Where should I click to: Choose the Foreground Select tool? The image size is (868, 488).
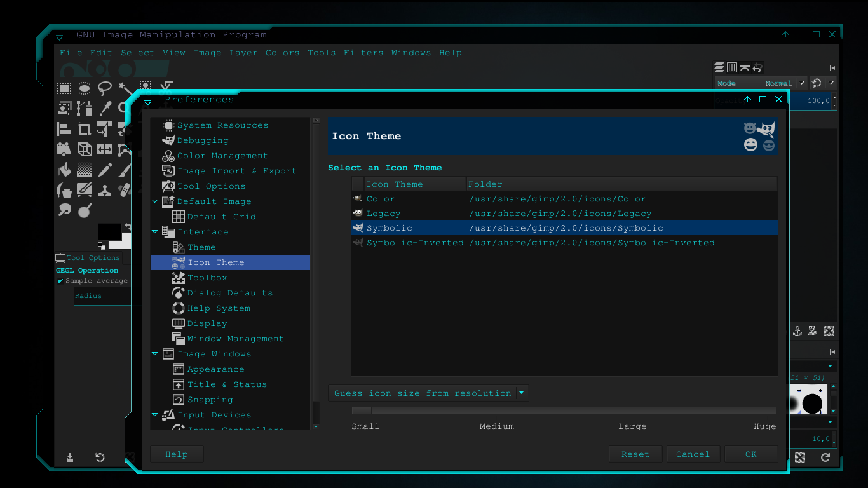tap(64, 109)
